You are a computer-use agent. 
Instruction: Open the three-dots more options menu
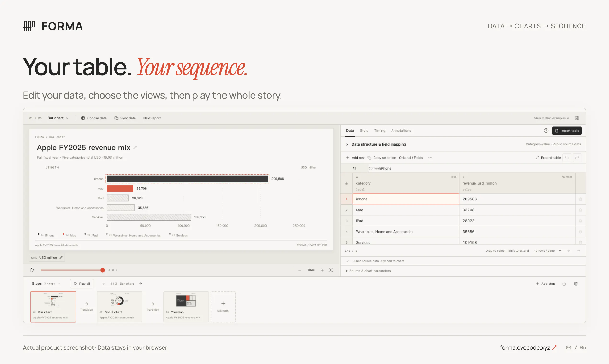point(430,158)
